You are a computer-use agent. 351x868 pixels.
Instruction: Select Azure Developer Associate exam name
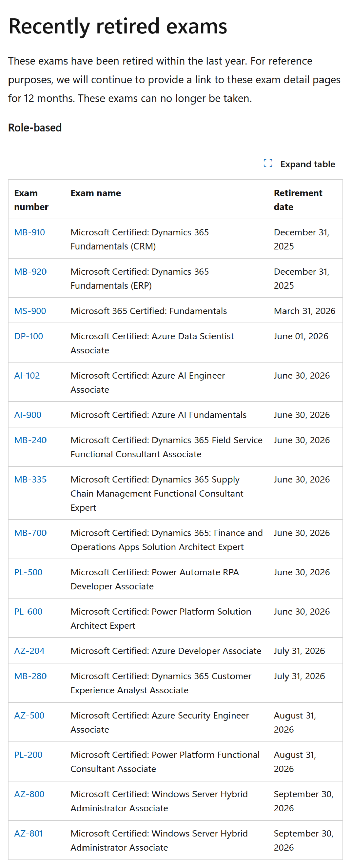(166, 651)
